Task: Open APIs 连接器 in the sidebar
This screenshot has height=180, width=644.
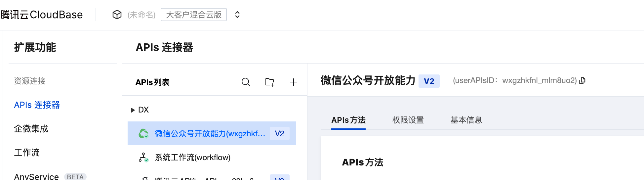Action: [x=37, y=105]
